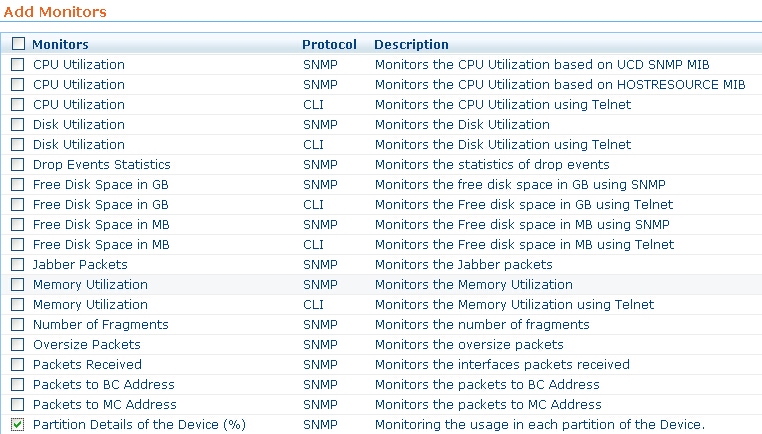This screenshot has height=434, width=762.
Task: Select Disk Utilization CLI monitor checkbox
Action: (18, 144)
